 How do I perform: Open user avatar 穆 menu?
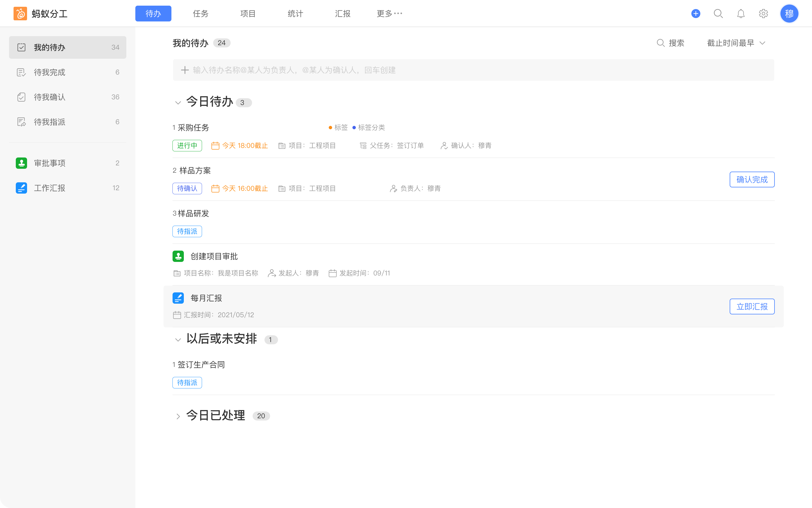[x=789, y=14]
